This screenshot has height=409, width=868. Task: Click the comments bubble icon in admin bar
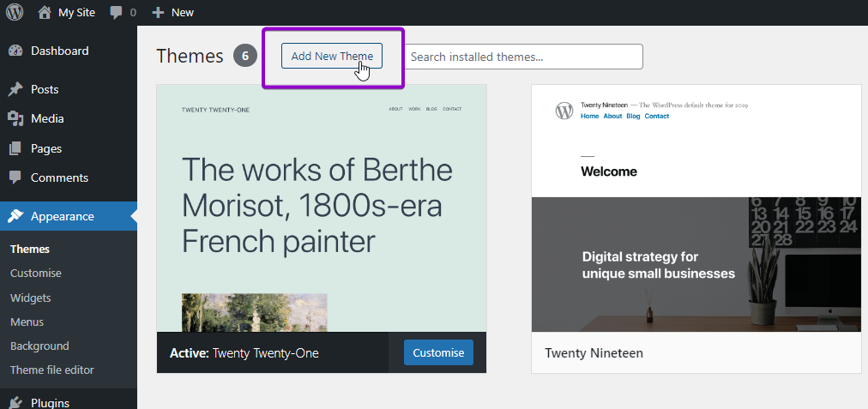(x=116, y=13)
